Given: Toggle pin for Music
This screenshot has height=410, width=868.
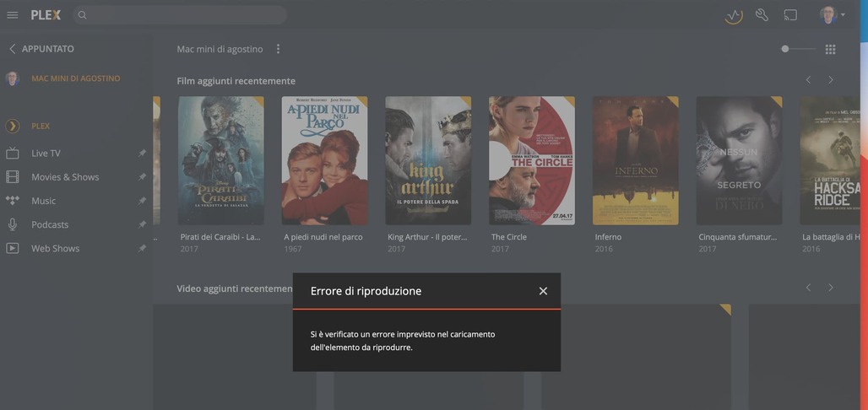Looking at the screenshot, I should [142, 201].
